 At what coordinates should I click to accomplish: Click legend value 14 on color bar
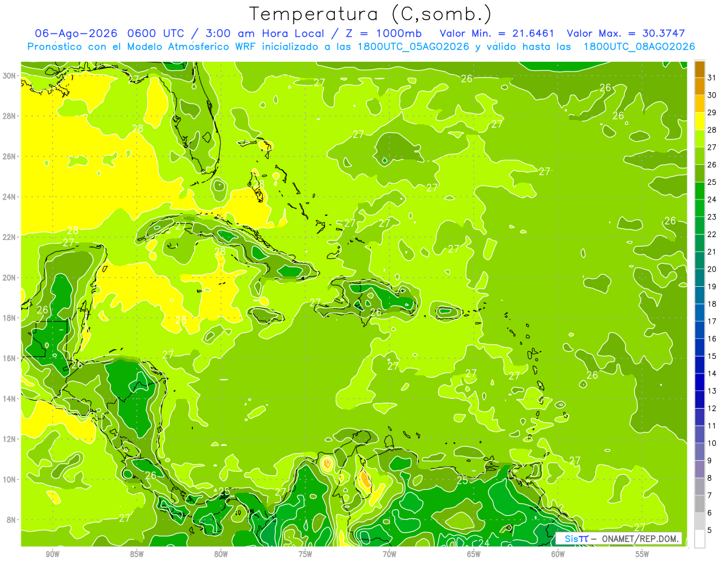(x=712, y=373)
